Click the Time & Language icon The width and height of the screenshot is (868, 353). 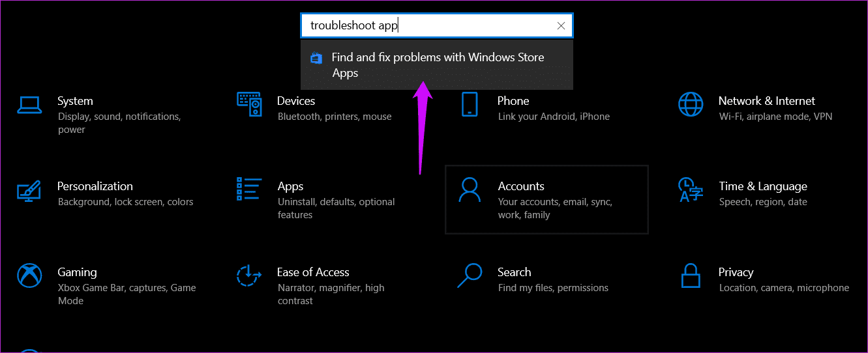click(691, 190)
